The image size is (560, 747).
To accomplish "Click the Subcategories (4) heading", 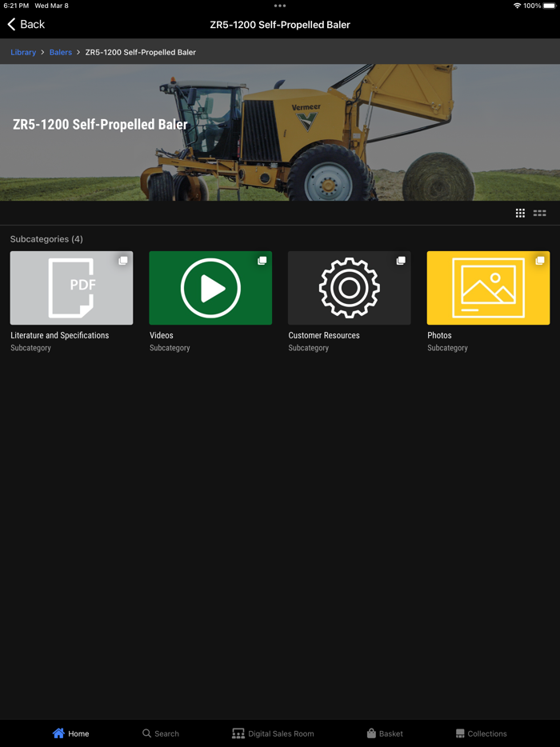I will [46, 239].
